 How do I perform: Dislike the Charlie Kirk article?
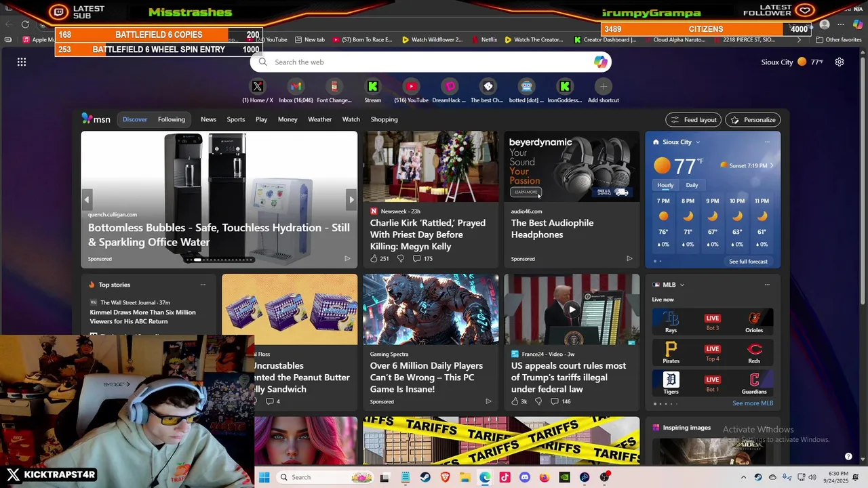400,258
